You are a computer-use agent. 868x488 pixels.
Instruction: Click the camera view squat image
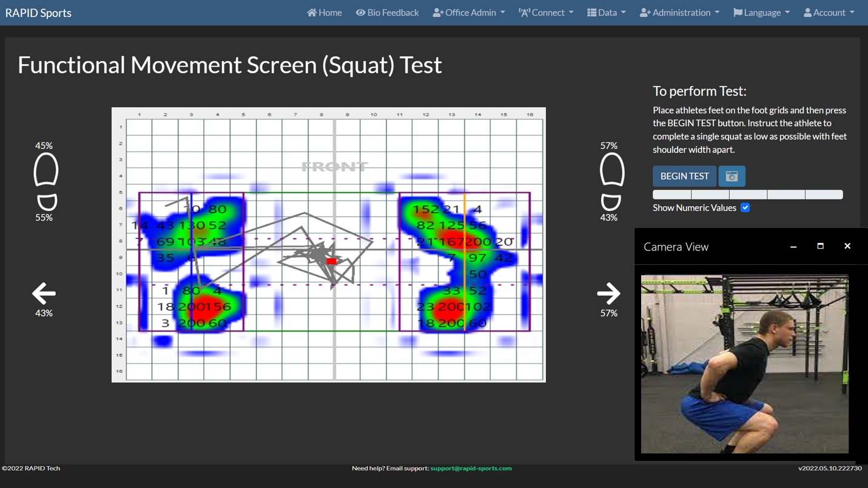(x=745, y=364)
